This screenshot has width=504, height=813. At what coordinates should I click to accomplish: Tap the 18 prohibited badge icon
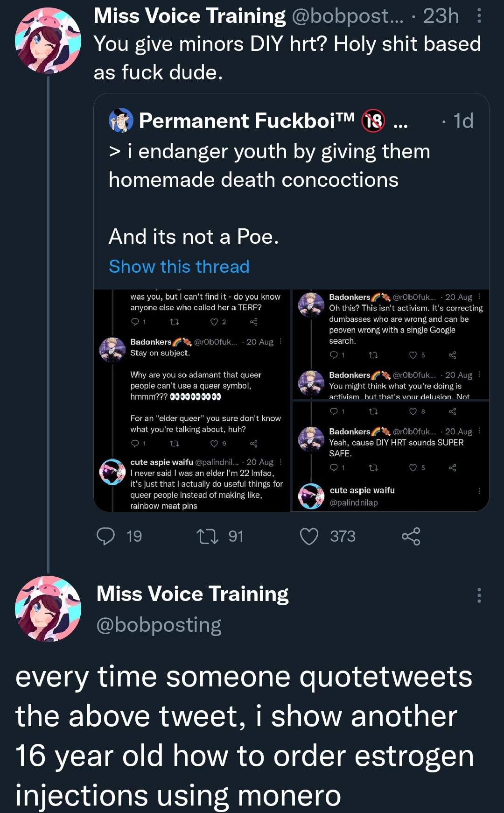click(373, 121)
